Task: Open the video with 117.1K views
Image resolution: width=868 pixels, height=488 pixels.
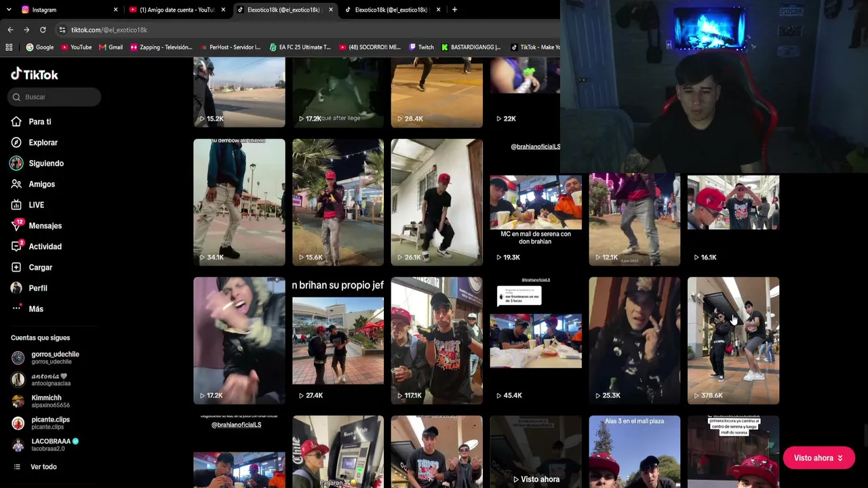Action: coord(437,340)
